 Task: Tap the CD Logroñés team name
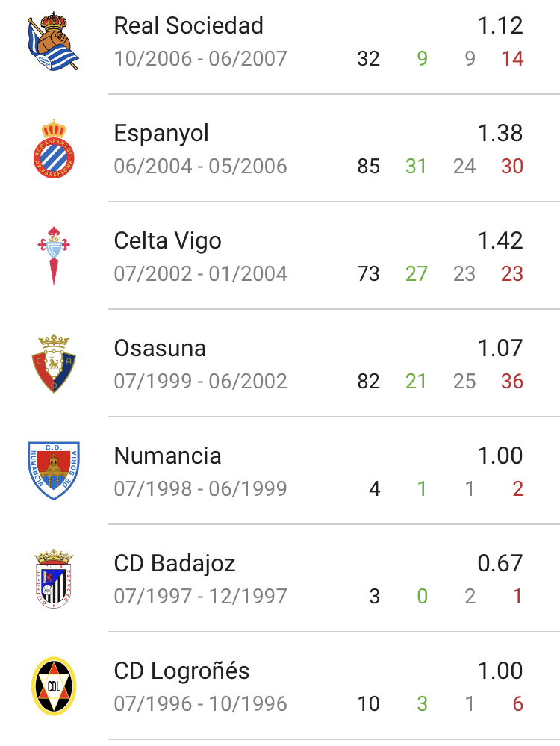pos(181,671)
